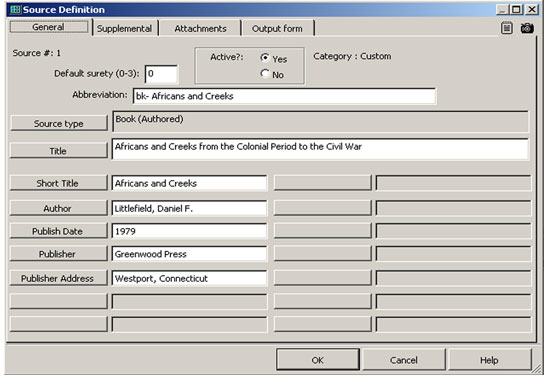Minimize the Source Definition window
This screenshot has height=376, width=546.
(502, 9)
